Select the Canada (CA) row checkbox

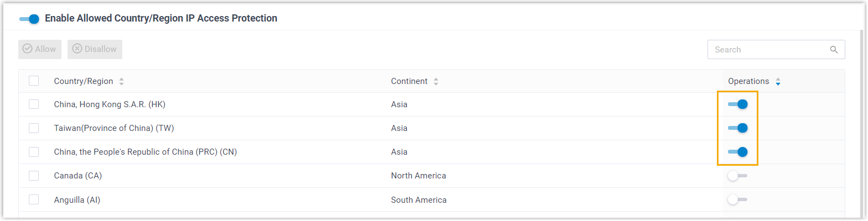coord(34,176)
